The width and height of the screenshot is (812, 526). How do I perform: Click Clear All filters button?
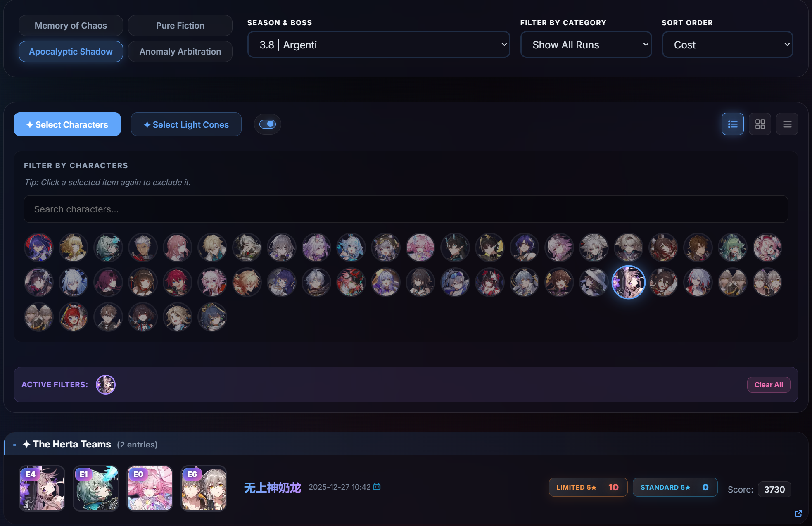(768, 385)
